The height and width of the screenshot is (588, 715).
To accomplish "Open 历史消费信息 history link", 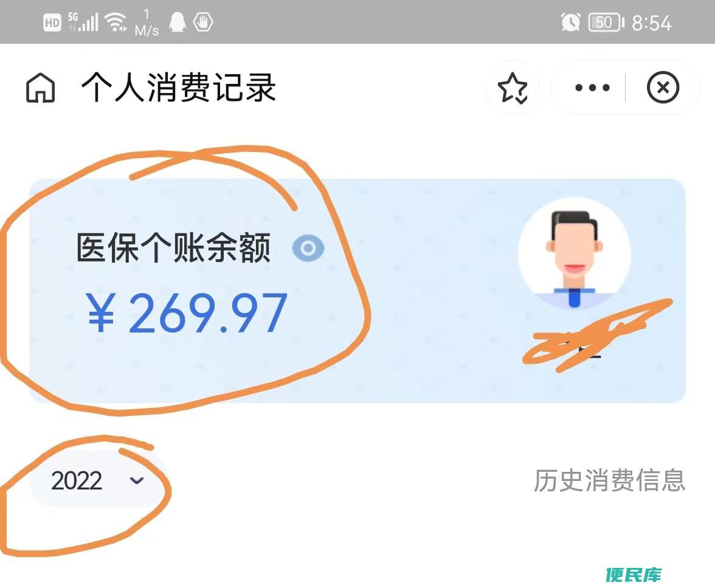I will (x=609, y=480).
